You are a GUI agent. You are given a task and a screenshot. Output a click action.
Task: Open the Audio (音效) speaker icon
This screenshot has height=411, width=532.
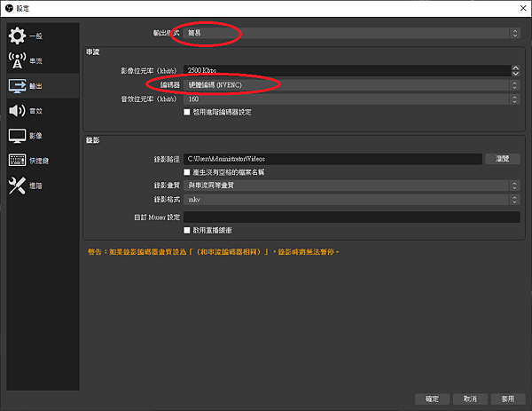[17, 111]
